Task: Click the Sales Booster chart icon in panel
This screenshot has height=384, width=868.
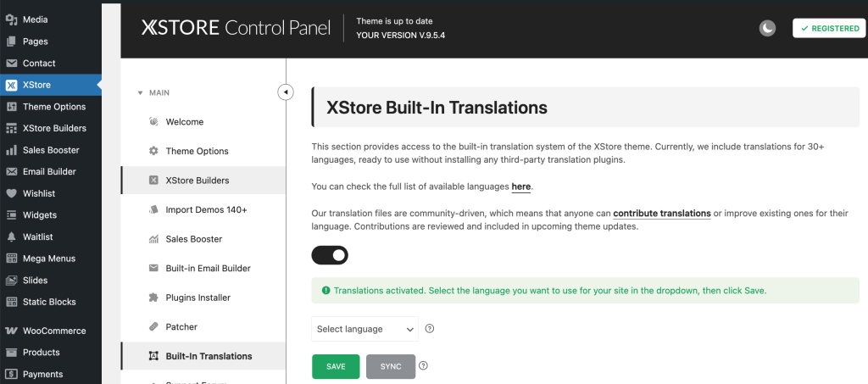Action: (153, 239)
